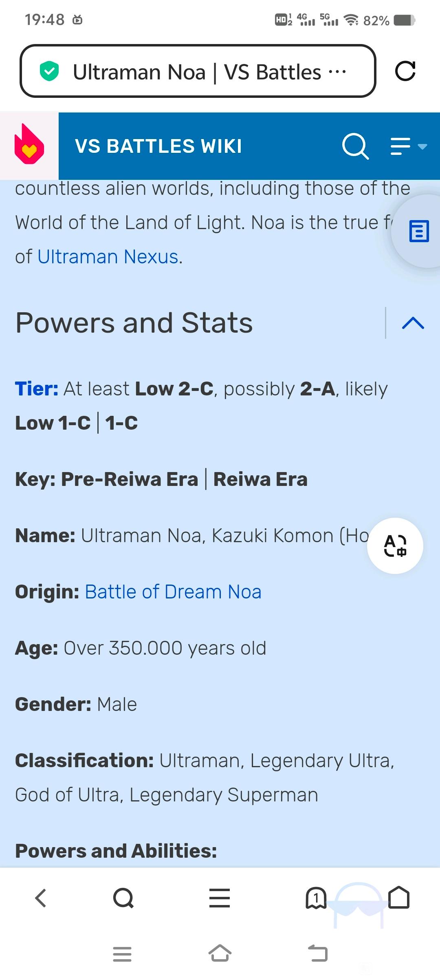Open the Fandom flame logo home
This screenshot has height=980, width=440.
pos(29,146)
